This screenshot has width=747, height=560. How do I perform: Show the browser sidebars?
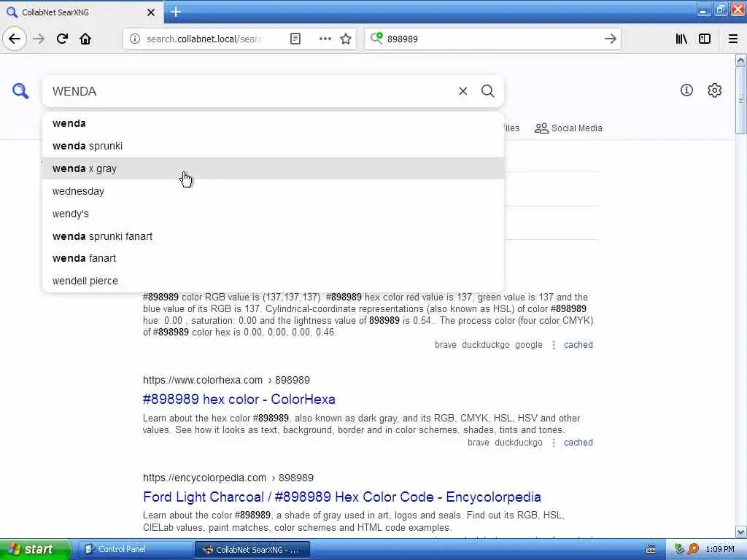[x=705, y=39]
